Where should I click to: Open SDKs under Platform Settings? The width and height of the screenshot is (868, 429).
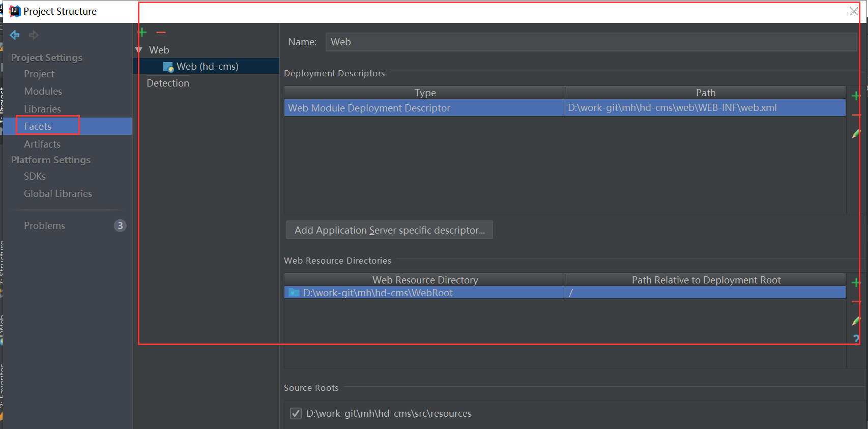click(x=35, y=176)
